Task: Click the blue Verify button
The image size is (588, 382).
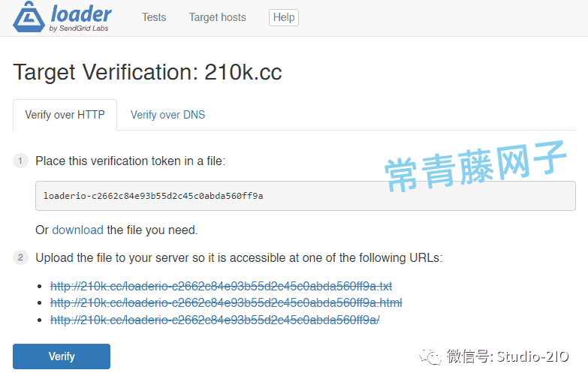Action: pyautogui.click(x=62, y=356)
